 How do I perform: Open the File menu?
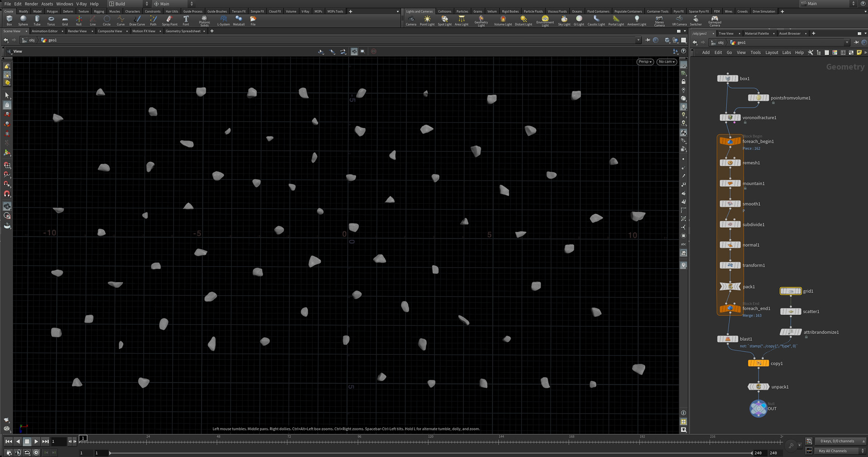[8, 4]
